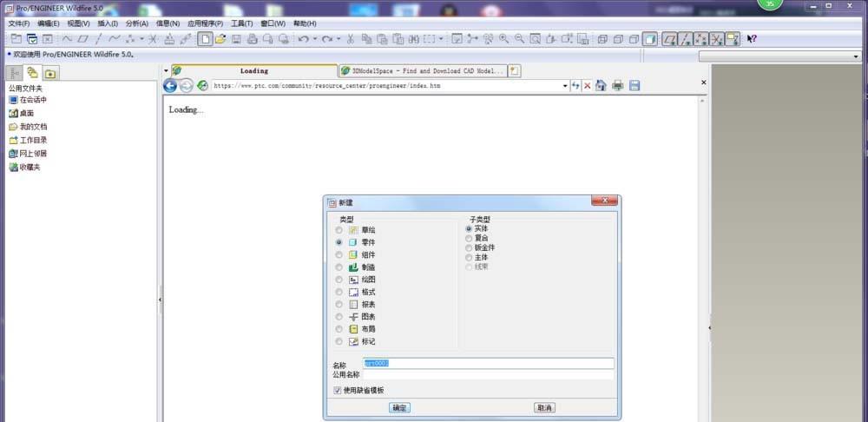The image size is (868, 422).
Task: Click the 名称 name input field
Action: coord(488,363)
